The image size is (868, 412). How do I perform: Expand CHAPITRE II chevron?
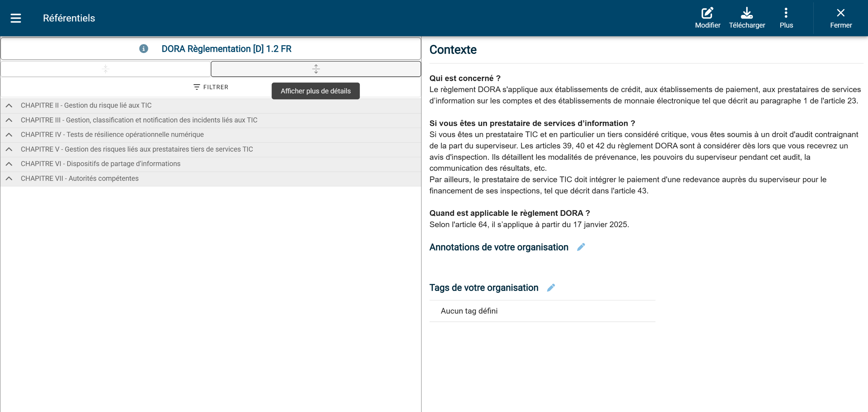click(9, 106)
